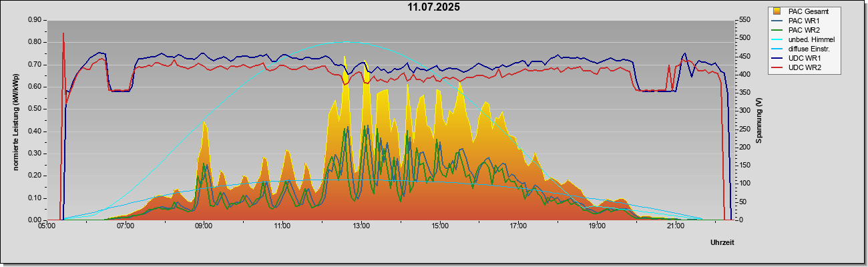Click the 13:00 time axis tick

tap(361, 226)
